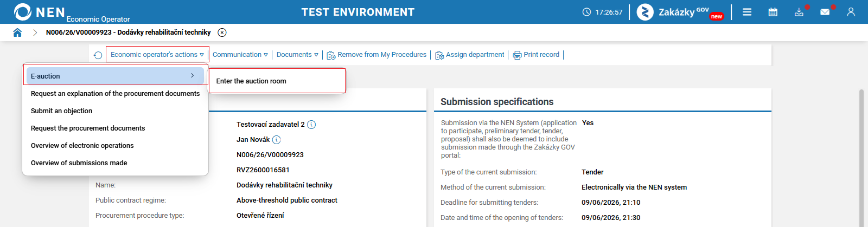
Task: Open the user profile icon
Action: point(851,12)
